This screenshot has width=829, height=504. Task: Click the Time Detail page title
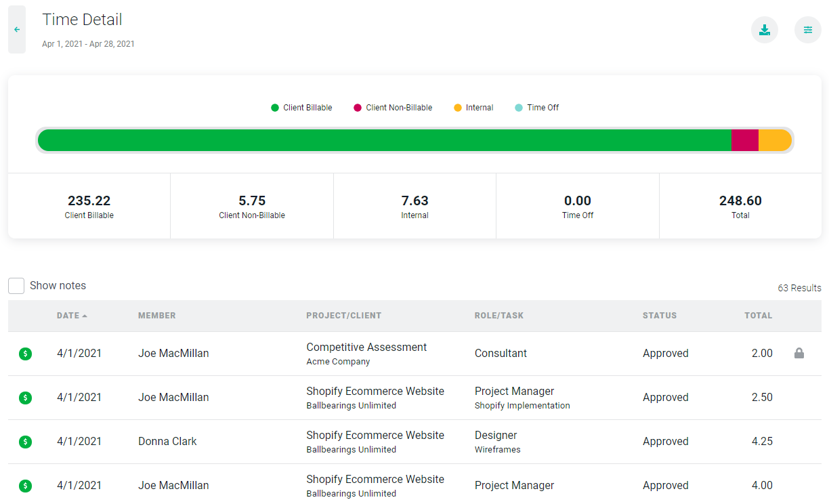click(82, 20)
